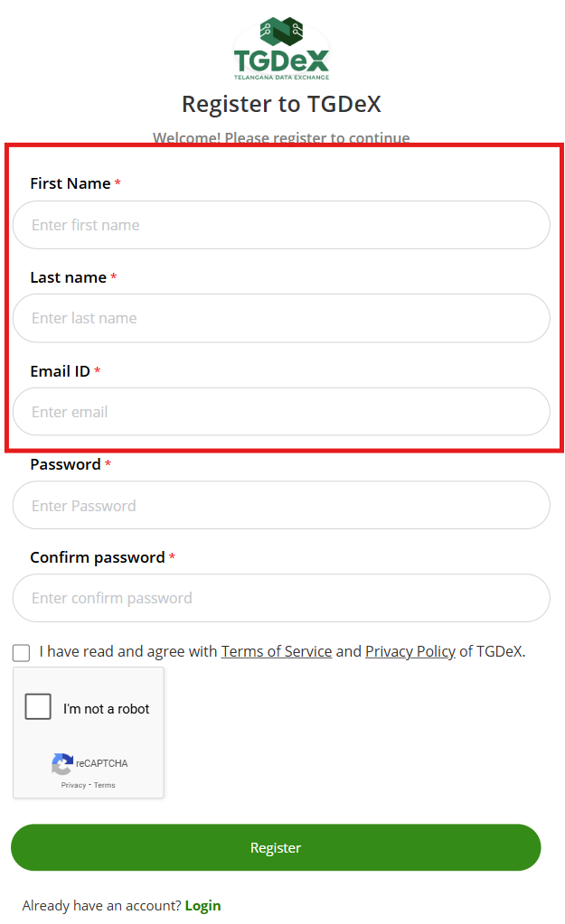565x924 pixels.
Task: Click the "Register to TGDeX" heading
Action: click(x=281, y=104)
